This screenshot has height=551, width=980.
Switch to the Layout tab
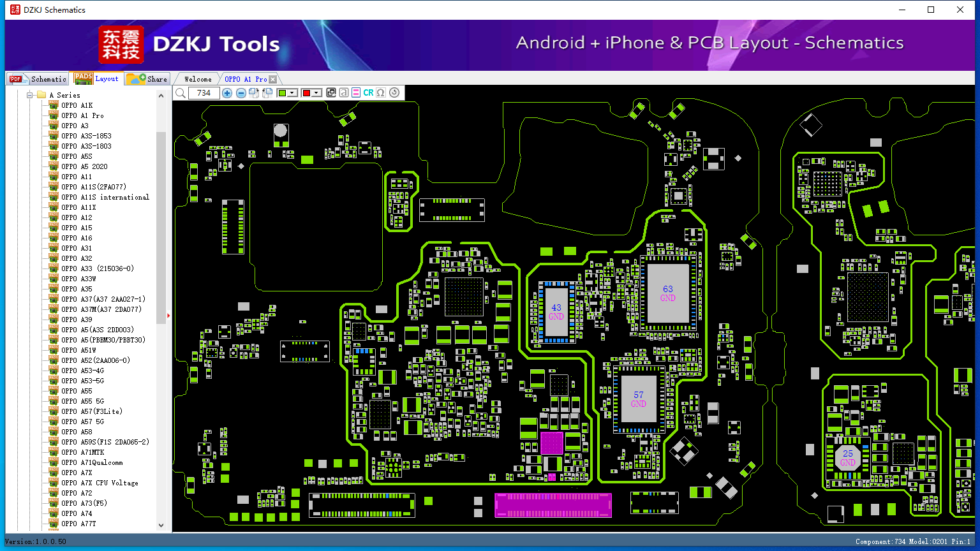pyautogui.click(x=96, y=78)
